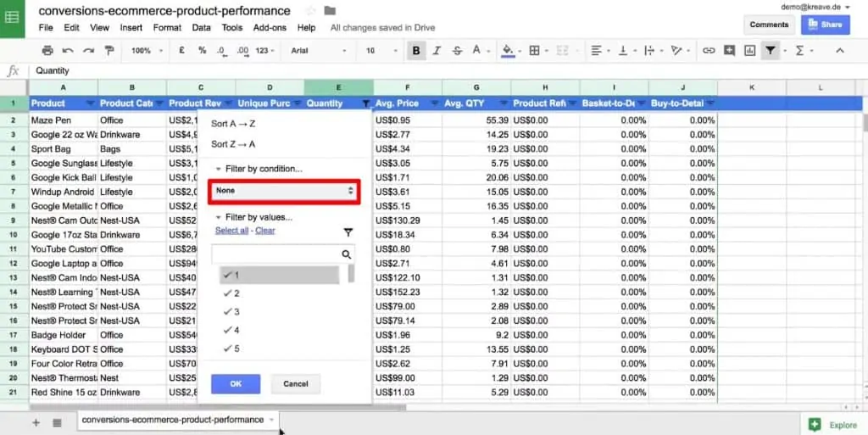The image size is (868, 435).
Task: Open the 123 number format dropdown
Action: 265,50
